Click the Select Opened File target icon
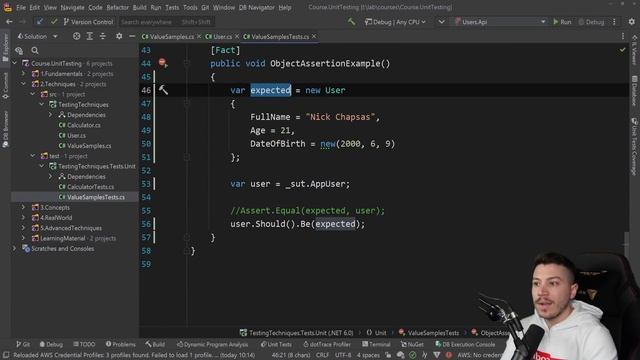This screenshot has width=640, height=360. [76, 36]
